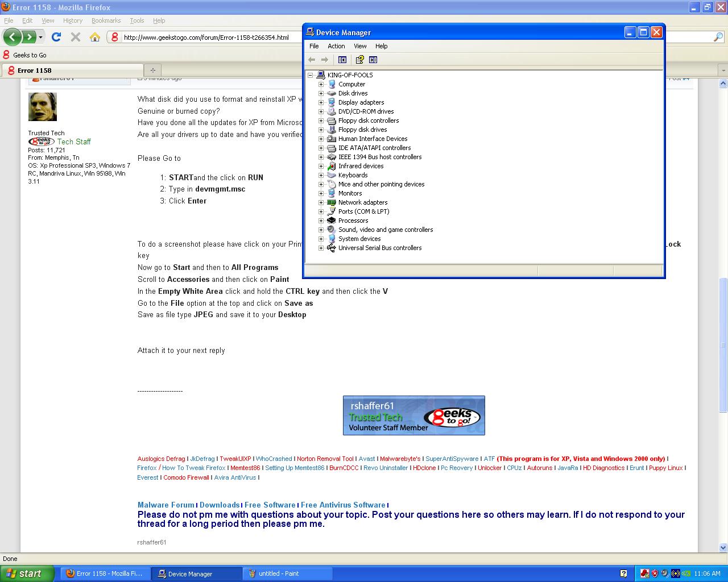Collapse the KING-OF-FOOLS root node

coord(311,75)
